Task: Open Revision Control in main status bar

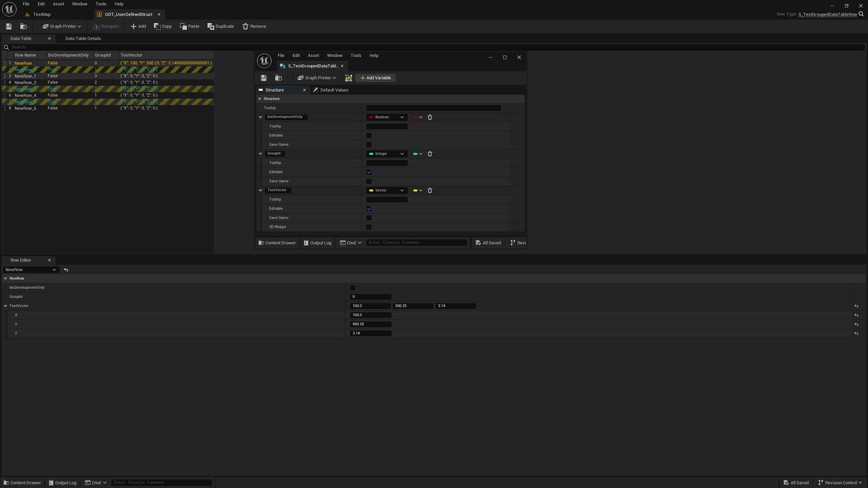Action: point(840,483)
